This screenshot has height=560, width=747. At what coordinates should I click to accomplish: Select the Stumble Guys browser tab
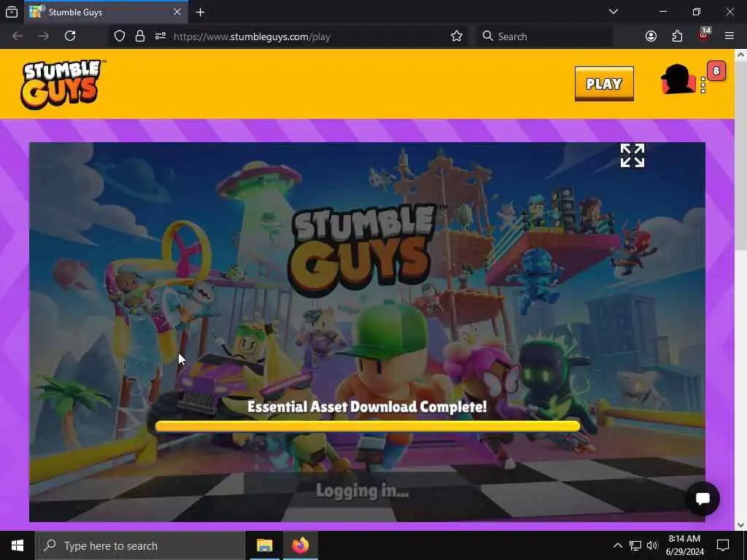pyautogui.click(x=107, y=12)
